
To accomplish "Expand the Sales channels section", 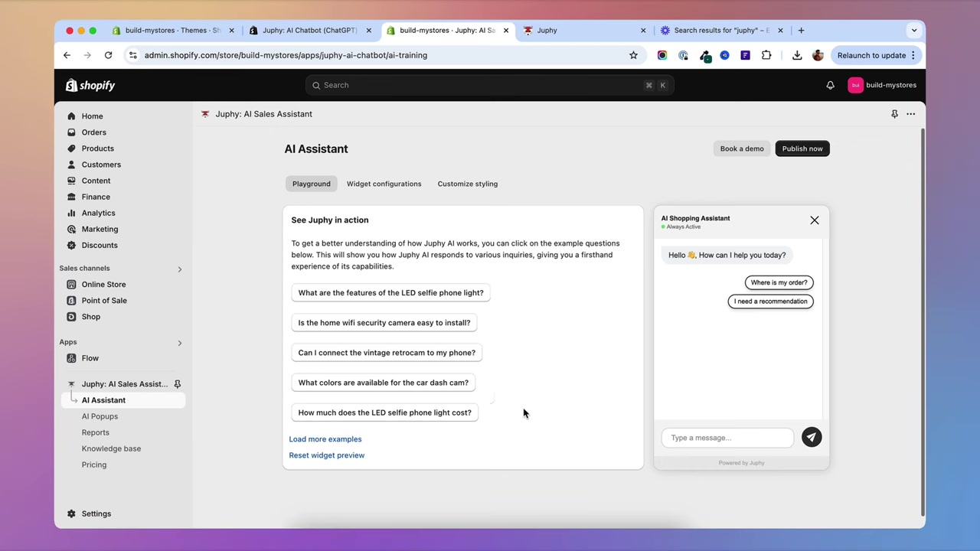I will 179,269.
